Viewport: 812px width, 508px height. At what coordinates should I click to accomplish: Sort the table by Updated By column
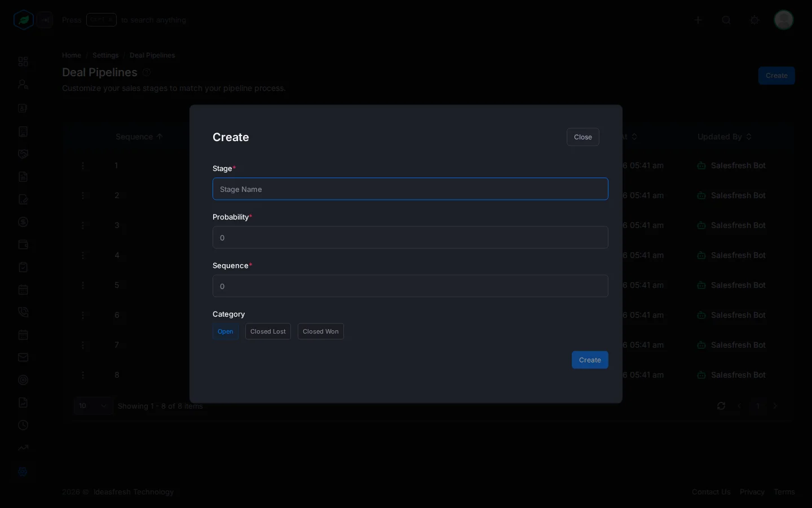pyautogui.click(x=725, y=137)
